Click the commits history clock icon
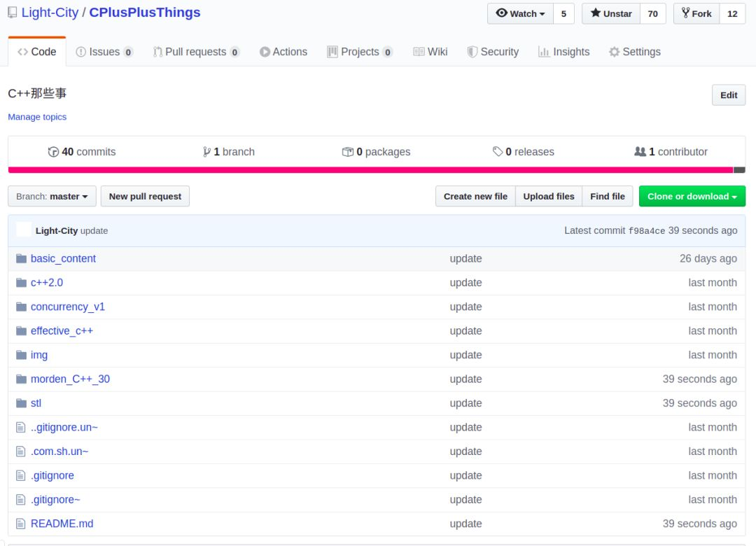Viewport: 756px width, 546px height. coord(53,152)
